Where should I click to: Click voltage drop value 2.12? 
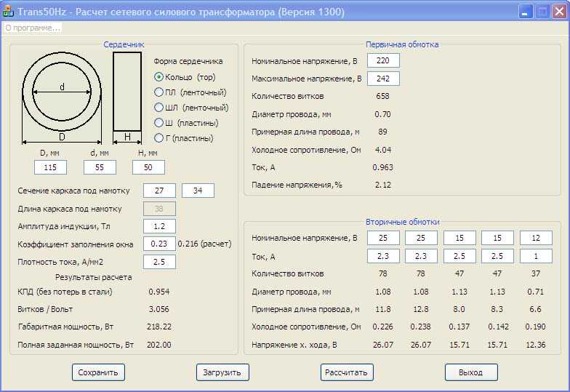(382, 185)
